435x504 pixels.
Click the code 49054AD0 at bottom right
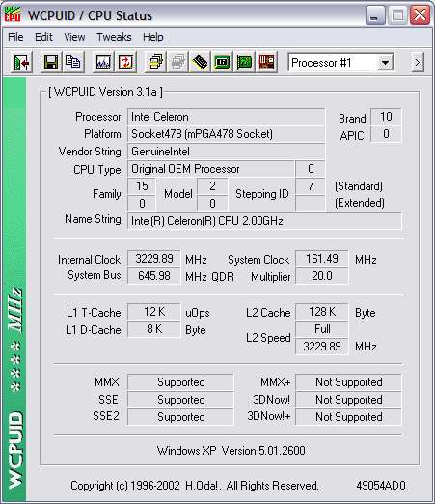tap(381, 486)
